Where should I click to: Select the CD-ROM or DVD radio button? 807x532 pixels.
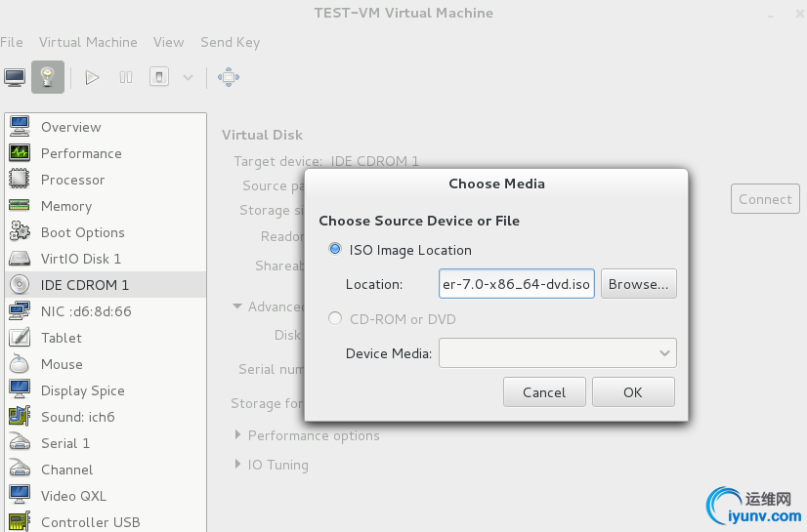336,319
